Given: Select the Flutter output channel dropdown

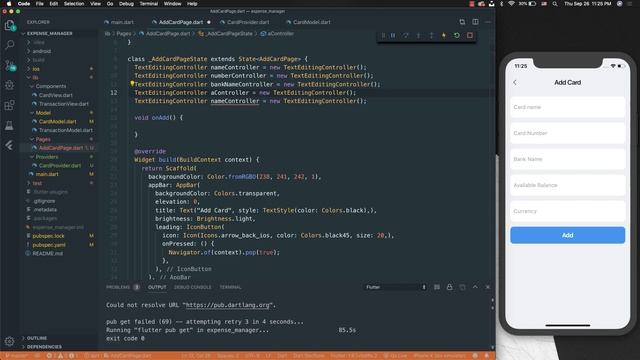Looking at the screenshot, I should [396, 287].
